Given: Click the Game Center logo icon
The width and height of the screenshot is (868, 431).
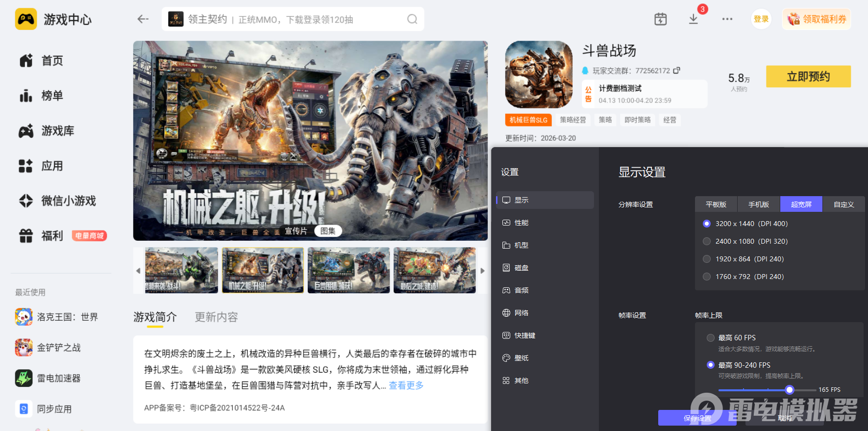Looking at the screenshot, I should [x=26, y=19].
